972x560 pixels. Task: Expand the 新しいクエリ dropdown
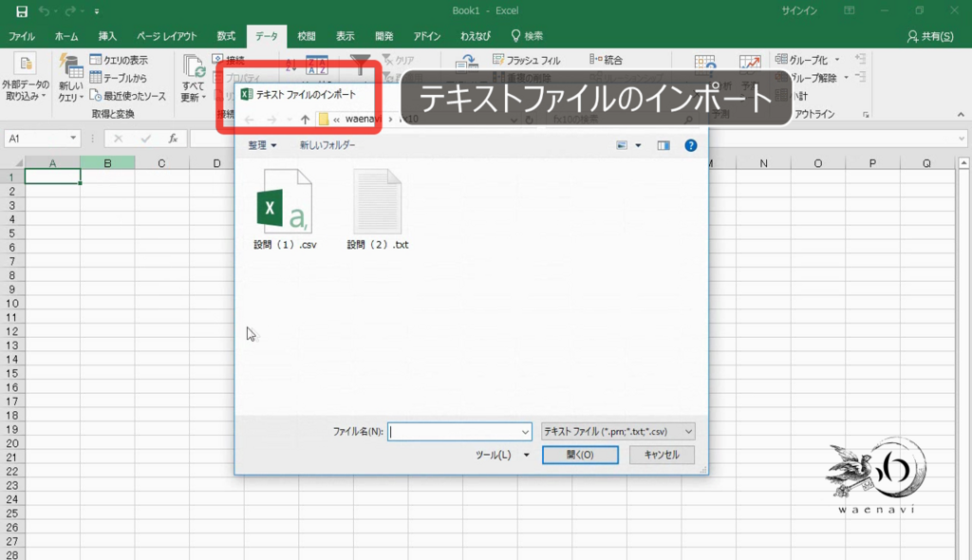coord(70,78)
